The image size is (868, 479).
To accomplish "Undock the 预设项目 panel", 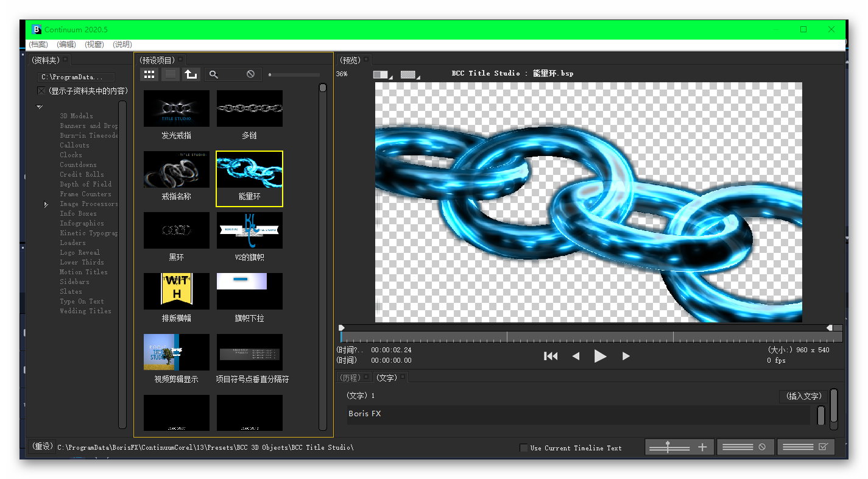I will [181, 60].
